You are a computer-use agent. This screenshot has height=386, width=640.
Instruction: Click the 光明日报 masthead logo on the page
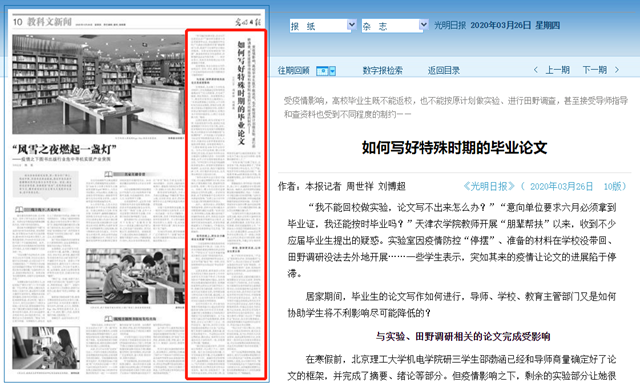(x=248, y=22)
